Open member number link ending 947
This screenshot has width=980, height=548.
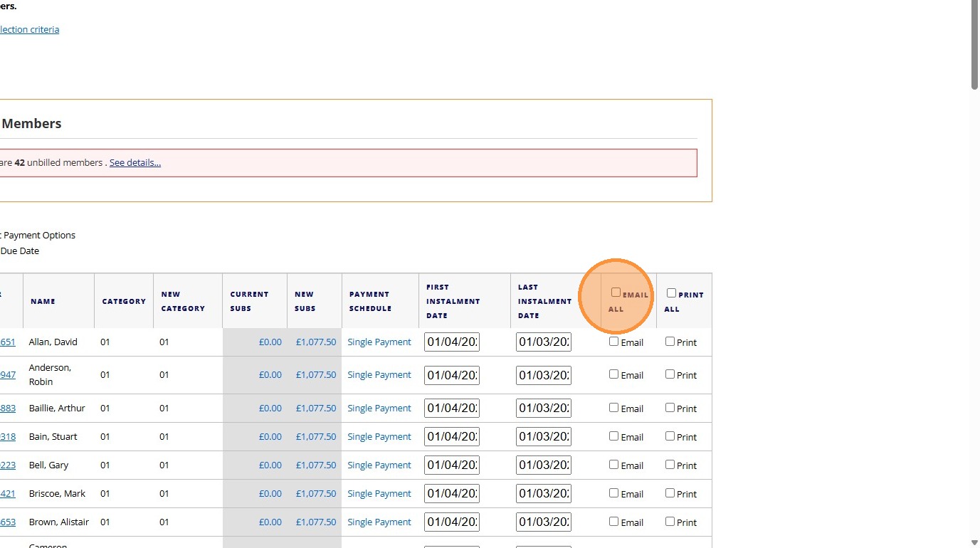(x=7, y=374)
